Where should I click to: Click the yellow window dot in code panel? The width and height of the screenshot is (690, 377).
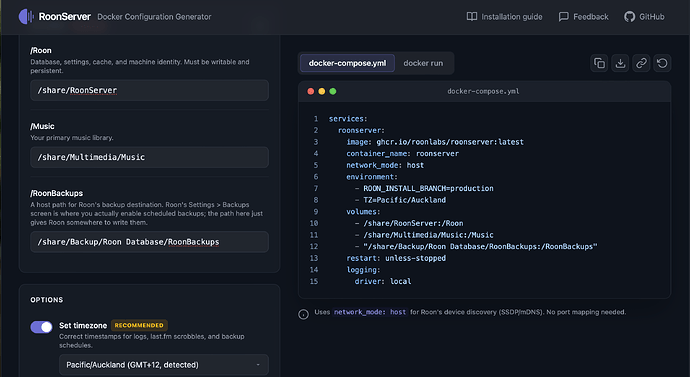tap(322, 91)
